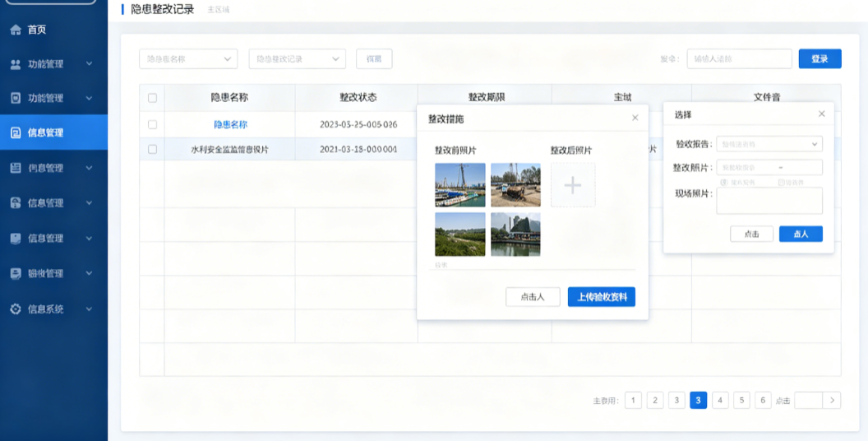Image resolution: width=868 pixels, height=441 pixels.
Task: Expand the first 功能管理 menu chevron
Action: tap(89, 64)
